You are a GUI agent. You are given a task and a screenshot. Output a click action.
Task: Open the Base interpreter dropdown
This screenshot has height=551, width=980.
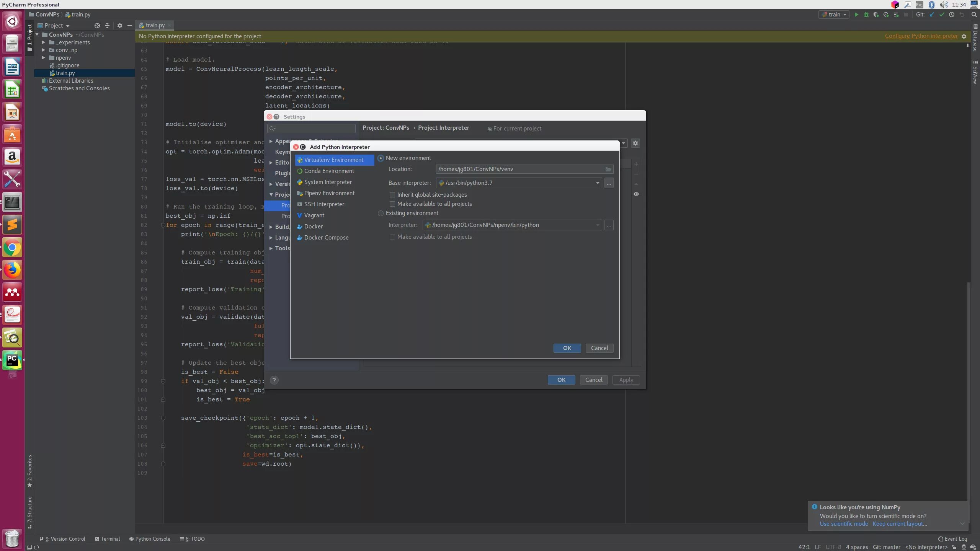coord(597,183)
